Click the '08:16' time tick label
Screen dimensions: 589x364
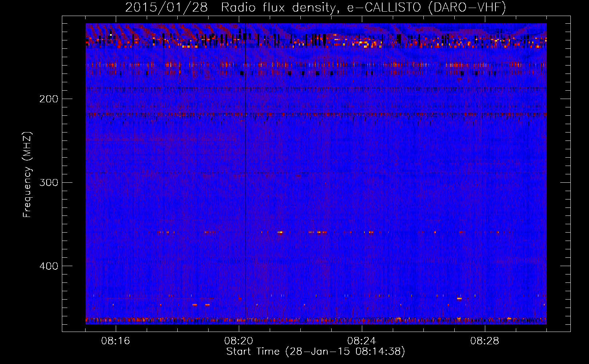[x=116, y=341]
